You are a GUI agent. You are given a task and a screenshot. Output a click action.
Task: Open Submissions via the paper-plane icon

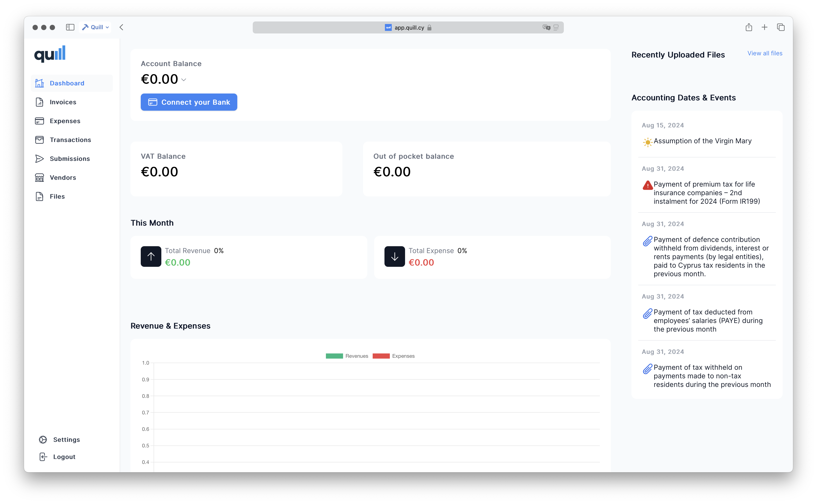pyautogui.click(x=39, y=159)
